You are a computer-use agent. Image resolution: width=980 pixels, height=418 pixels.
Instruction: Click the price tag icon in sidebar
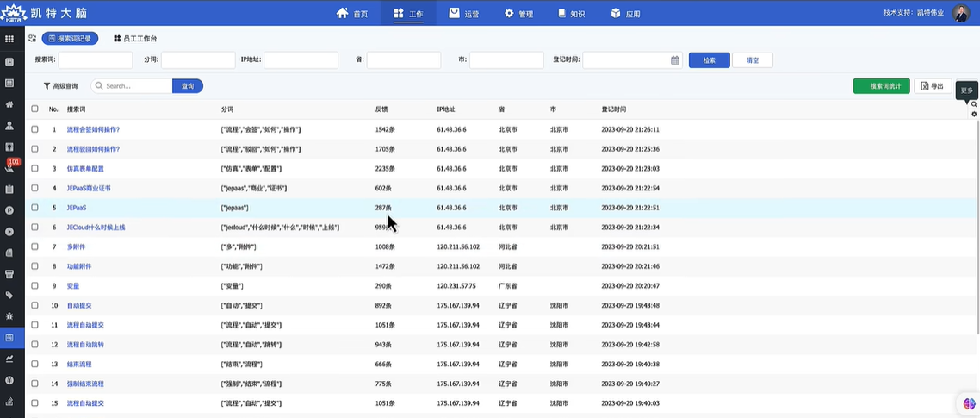pyautogui.click(x=9, y=296)
